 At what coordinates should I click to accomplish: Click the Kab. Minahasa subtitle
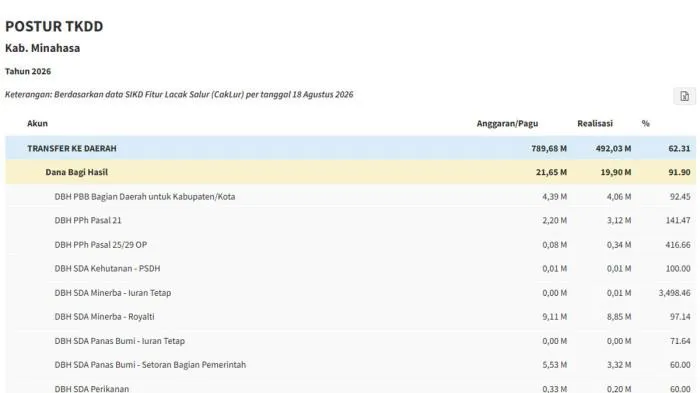[x=42, y=48]
